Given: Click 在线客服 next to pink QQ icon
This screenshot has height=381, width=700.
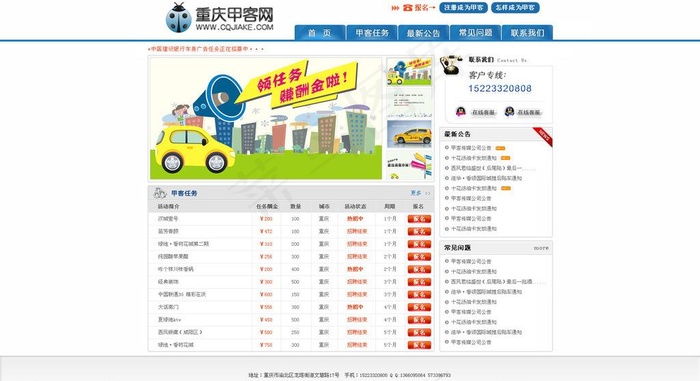Looking at the screenshot, I should (483, 112).
